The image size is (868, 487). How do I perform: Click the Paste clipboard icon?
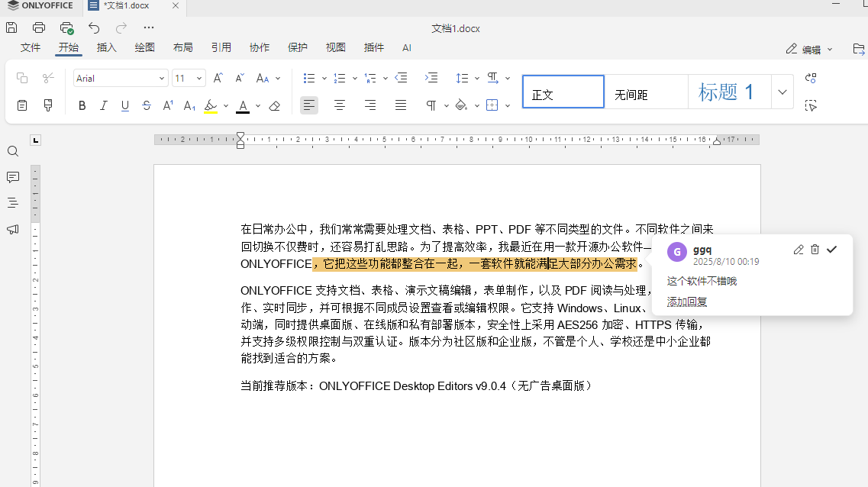pos(22,105)
